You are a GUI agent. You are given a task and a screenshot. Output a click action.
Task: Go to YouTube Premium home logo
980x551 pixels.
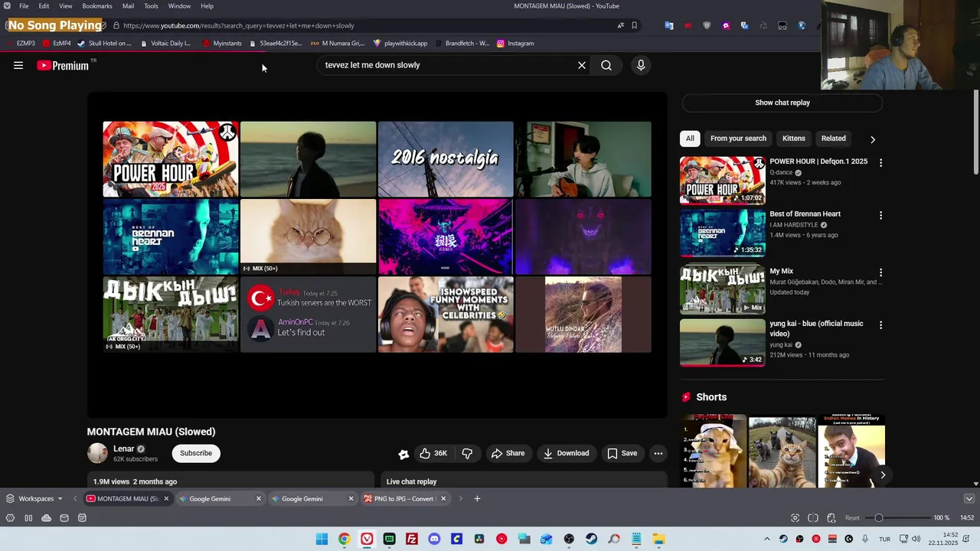(x=63, y=66)
